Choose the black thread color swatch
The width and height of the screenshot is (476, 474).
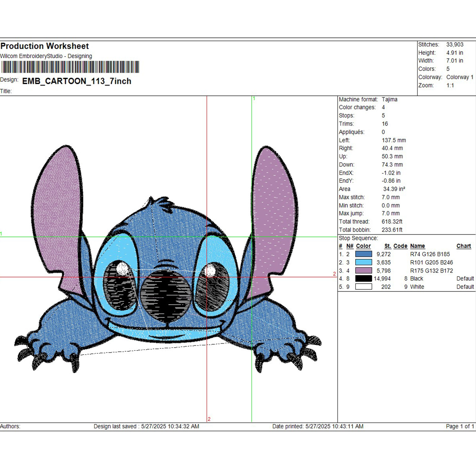pyautogui.click(x=363, y=278)
